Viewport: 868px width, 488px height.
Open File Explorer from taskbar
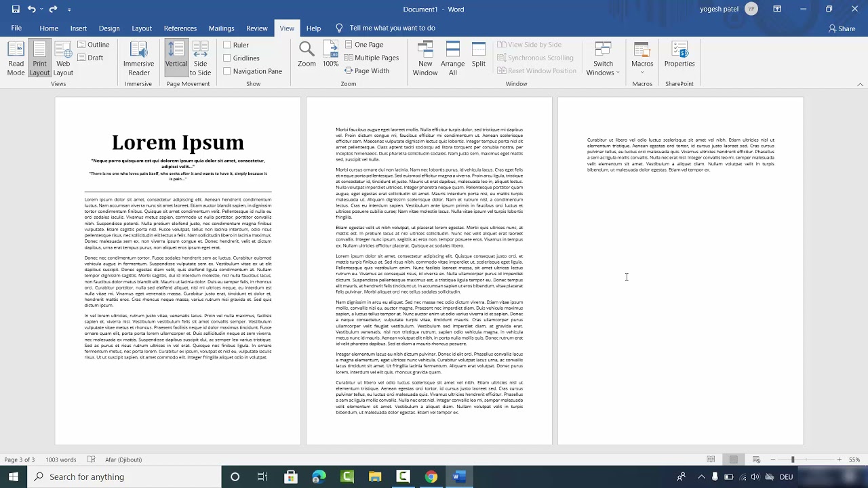(x=375, y=476)
